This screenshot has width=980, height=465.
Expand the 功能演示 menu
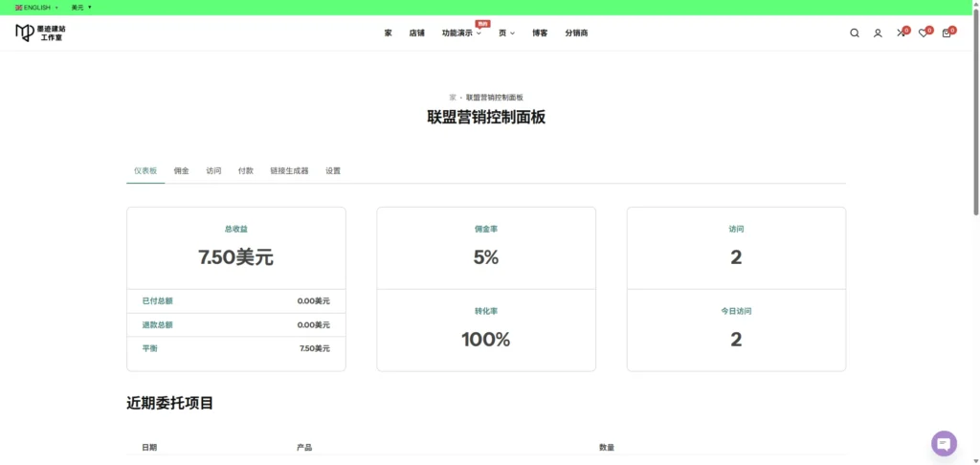(x=461, y=33)
